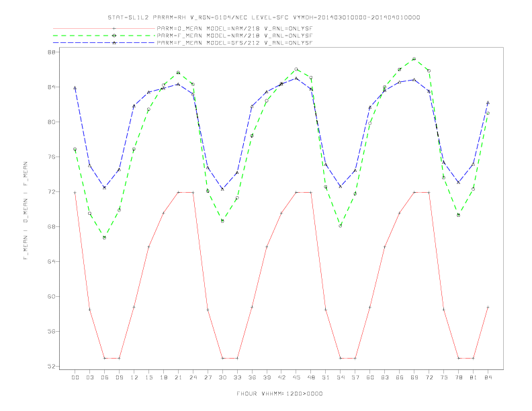Click the blue triangle data point at hour 00
This screenshot has width=532, height=411.
point(75,88)
